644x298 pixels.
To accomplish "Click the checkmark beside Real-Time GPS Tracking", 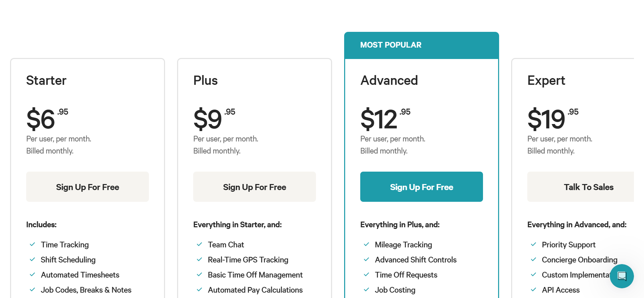I will pos(199,259).
